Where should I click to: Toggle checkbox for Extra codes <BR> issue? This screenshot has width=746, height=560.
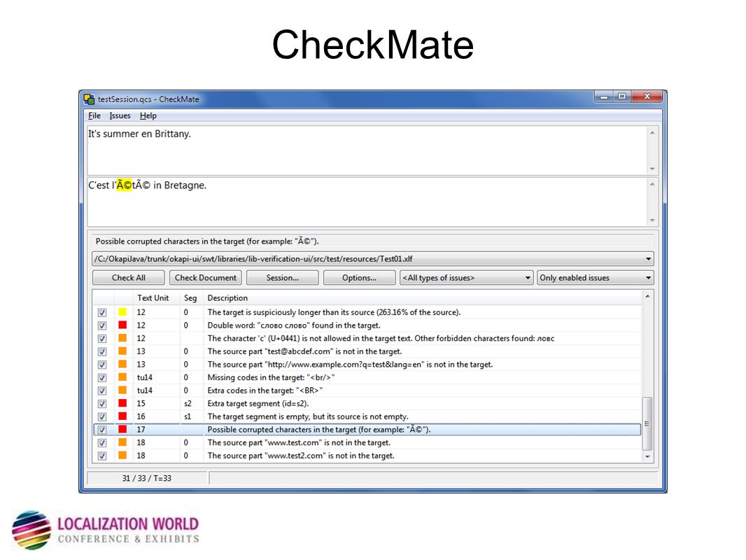(102, 391)
